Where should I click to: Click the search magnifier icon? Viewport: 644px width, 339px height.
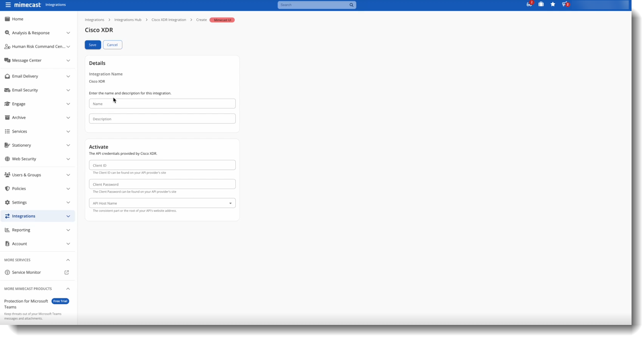click(351, 5)
